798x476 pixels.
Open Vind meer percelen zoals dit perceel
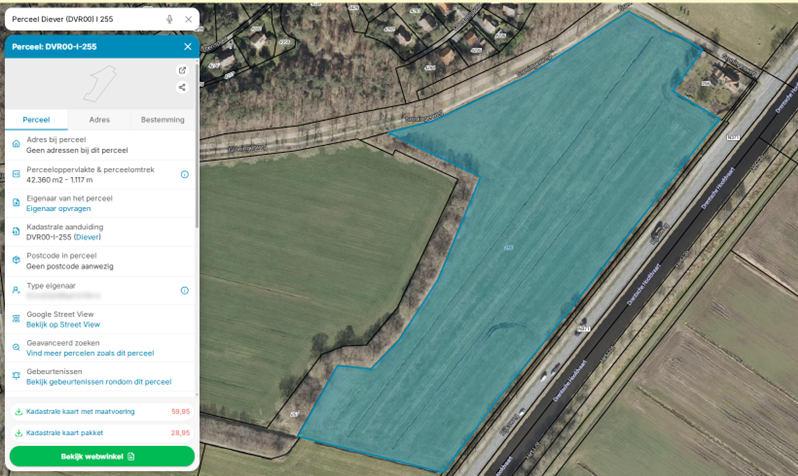(x=90, y=353)
